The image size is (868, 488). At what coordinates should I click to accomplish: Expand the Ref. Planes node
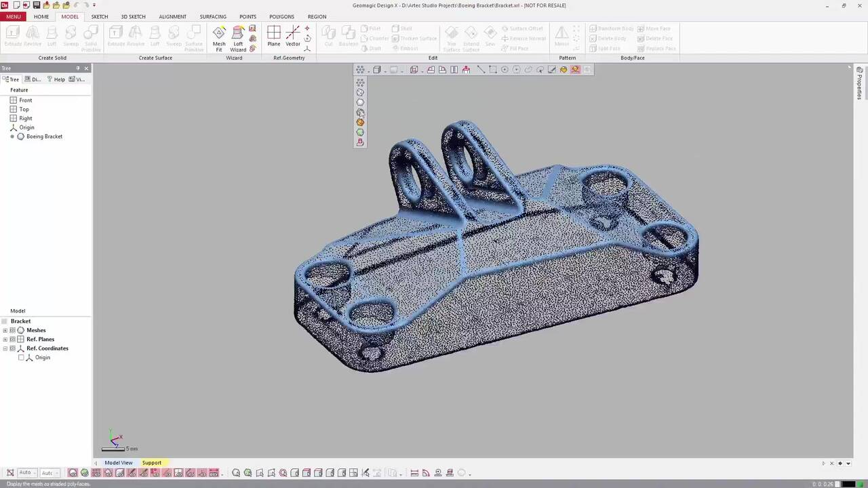point(5,339)
